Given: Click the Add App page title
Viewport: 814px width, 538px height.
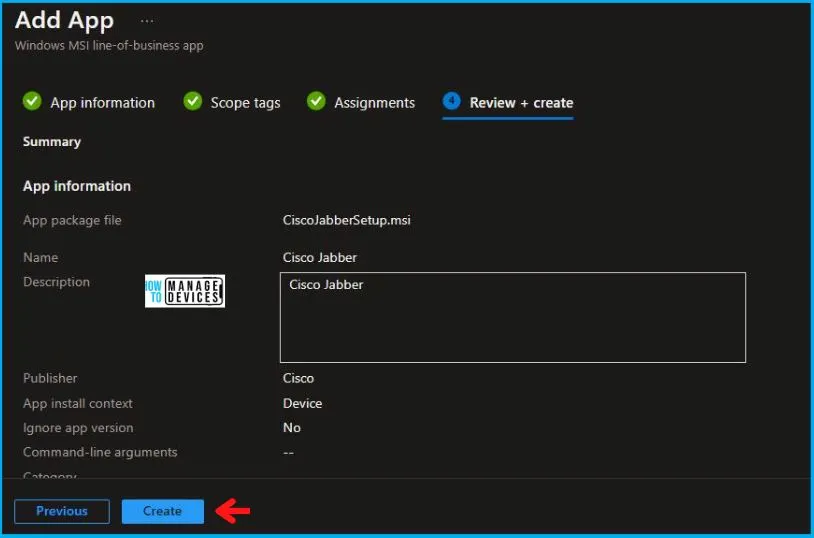Looking at the screenshot, I should [64, 21].
